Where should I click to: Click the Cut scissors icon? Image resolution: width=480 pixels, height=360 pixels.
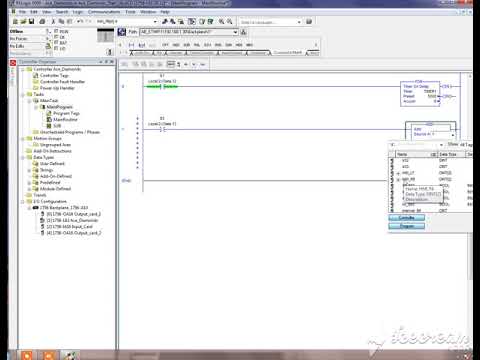tap(53, 21)
